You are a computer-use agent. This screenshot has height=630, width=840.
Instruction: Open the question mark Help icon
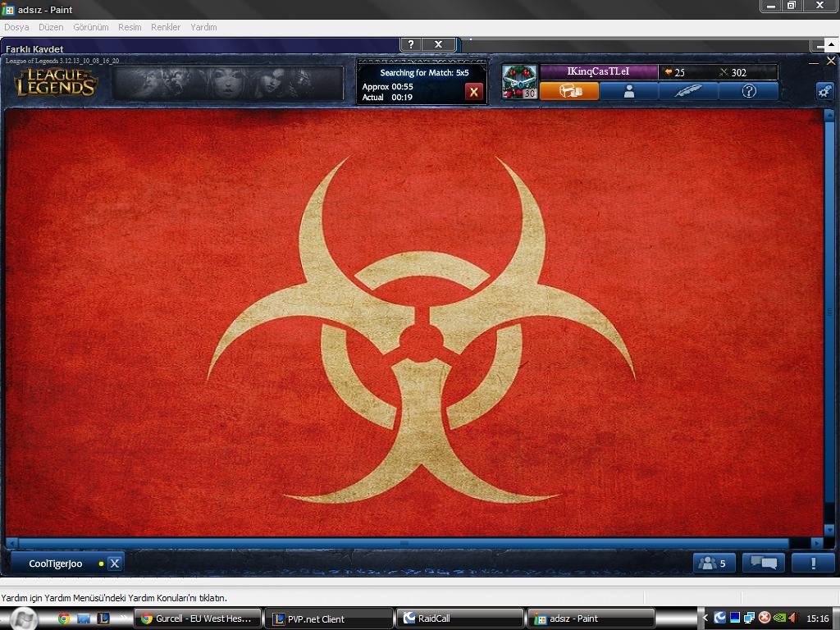point(748,92)
